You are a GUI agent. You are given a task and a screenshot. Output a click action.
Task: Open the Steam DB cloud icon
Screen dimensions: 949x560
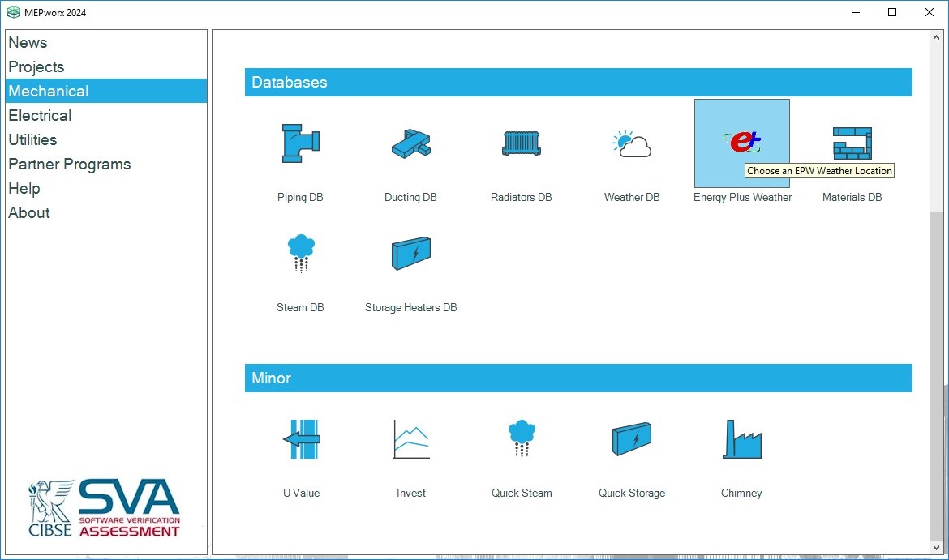point(301,254)
